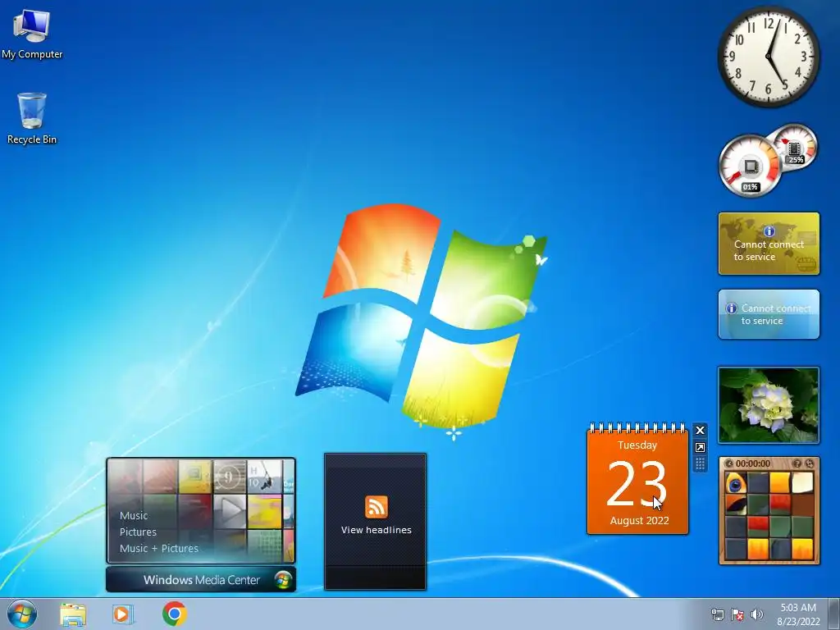The image size is (840, 630).
Task: Click Tuesday on the Calendar gadget
Action: point(637,445)
